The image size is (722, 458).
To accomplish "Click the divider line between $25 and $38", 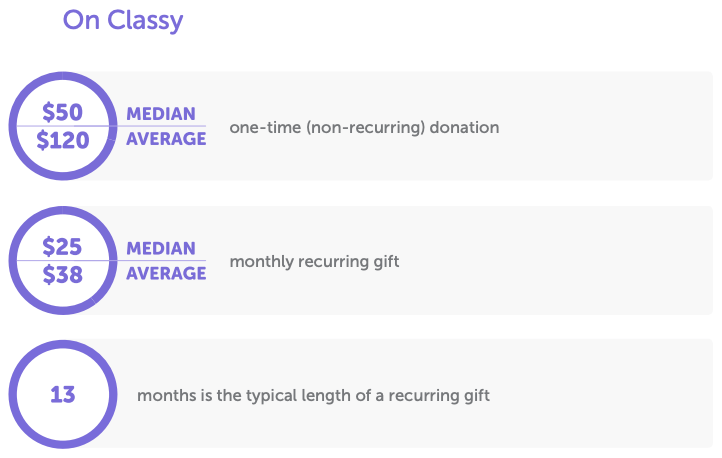I will [x=62, y=260].
